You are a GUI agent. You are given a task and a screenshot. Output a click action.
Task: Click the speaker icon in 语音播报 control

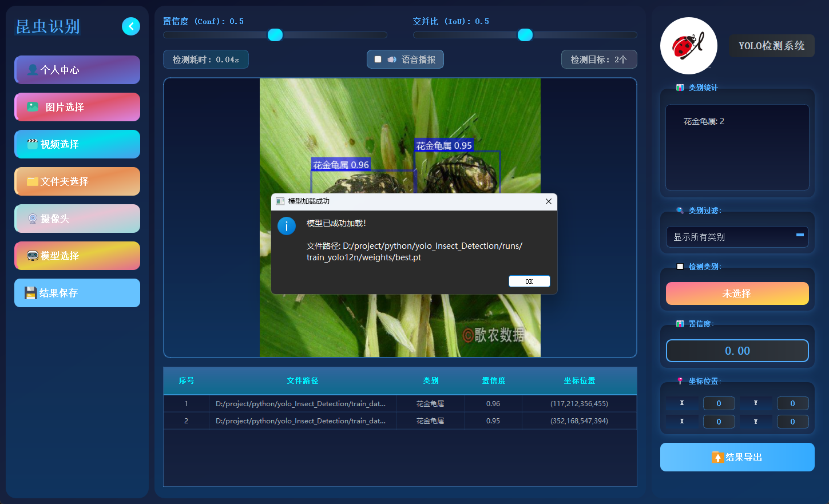(391, 59)
